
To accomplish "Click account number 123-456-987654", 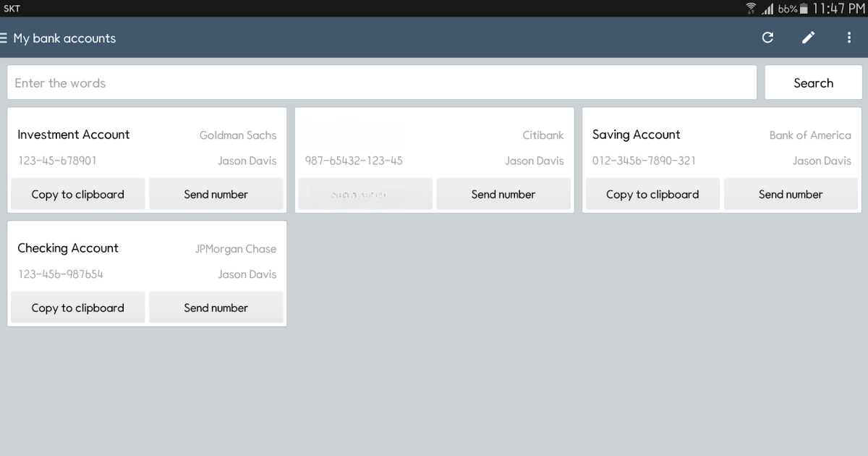I will coord(61,274).
